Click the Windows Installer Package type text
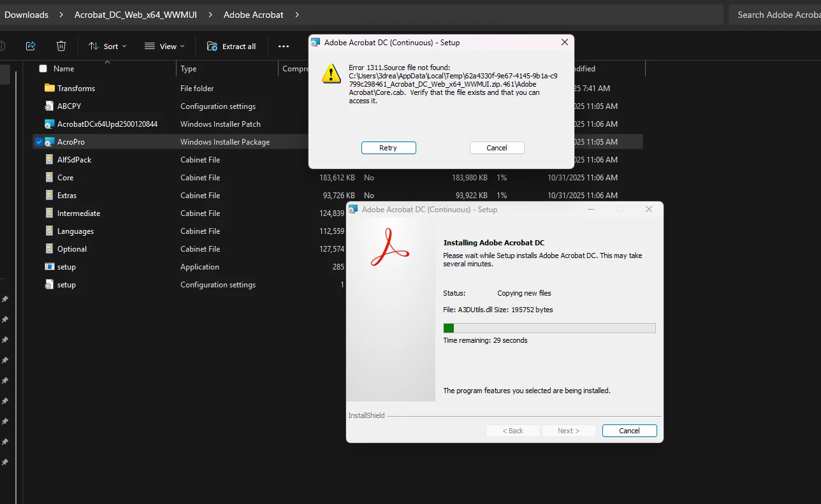821x504 pixels. coord(225,142)
